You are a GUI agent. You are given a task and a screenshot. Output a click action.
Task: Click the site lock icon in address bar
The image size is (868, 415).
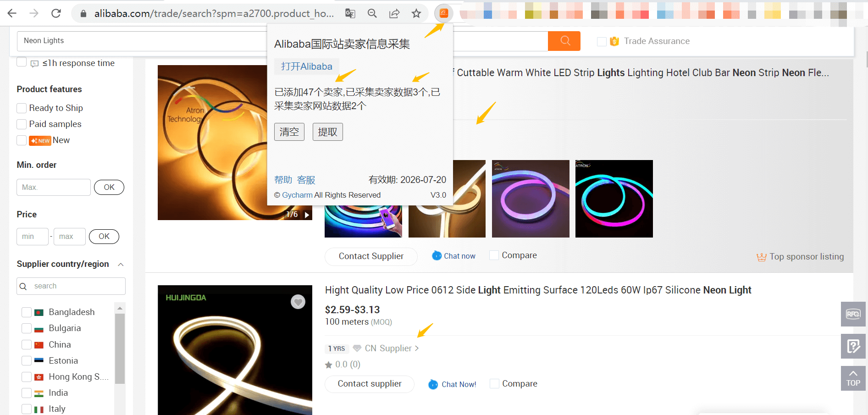(83, 14)
